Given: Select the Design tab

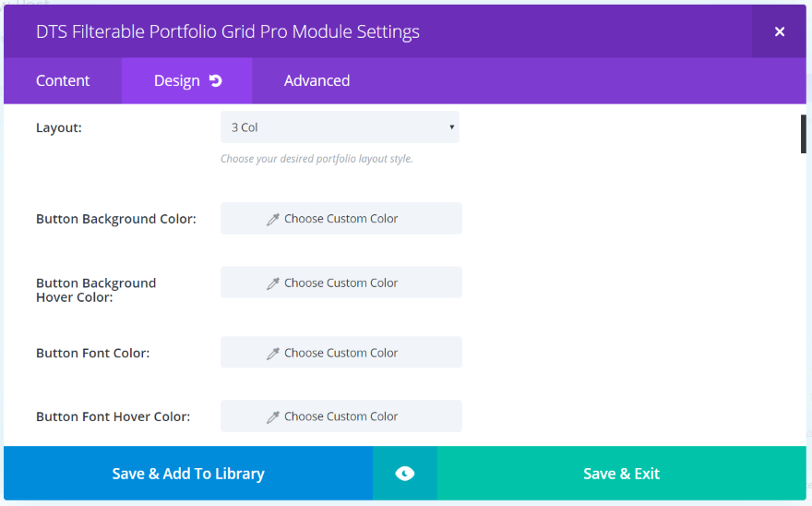Looking at the screenshot, I should pyautogui.click(x=176, y=81).
